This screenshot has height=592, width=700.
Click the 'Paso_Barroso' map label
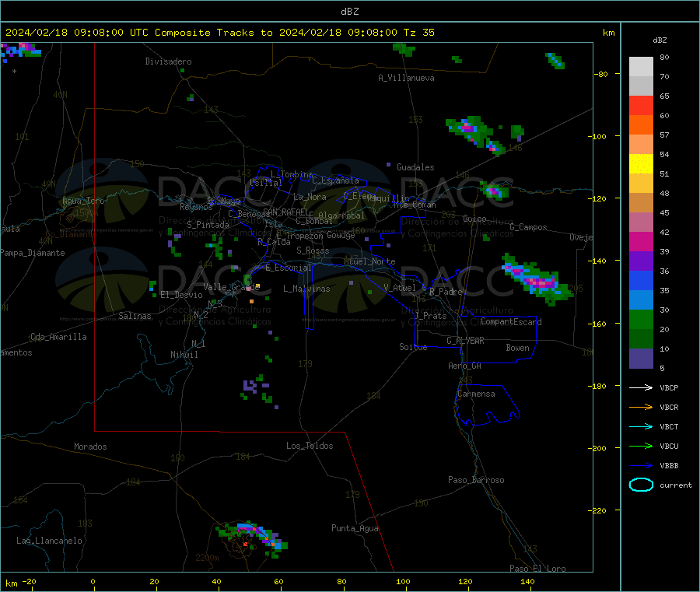476,480
